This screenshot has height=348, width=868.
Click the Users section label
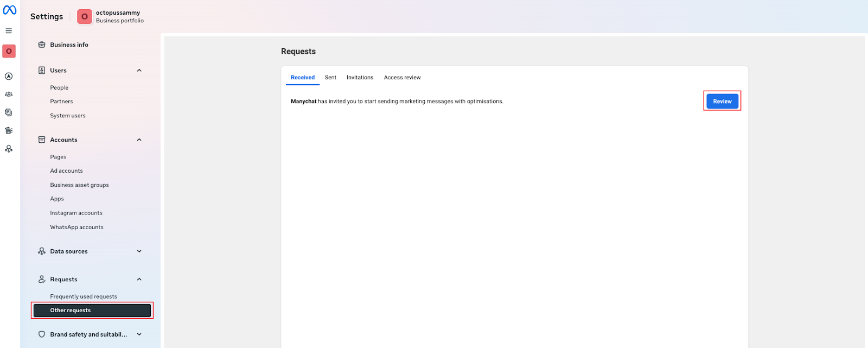pos(58,71)
